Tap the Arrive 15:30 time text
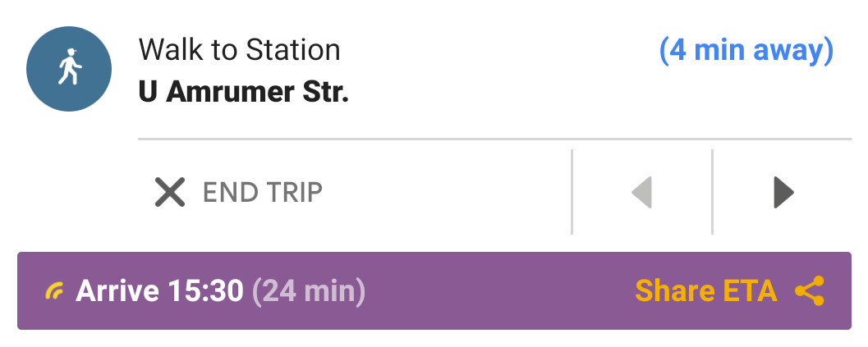Image resolution: width=868 pixels, height=347 pixels. [x=159, y=291]
